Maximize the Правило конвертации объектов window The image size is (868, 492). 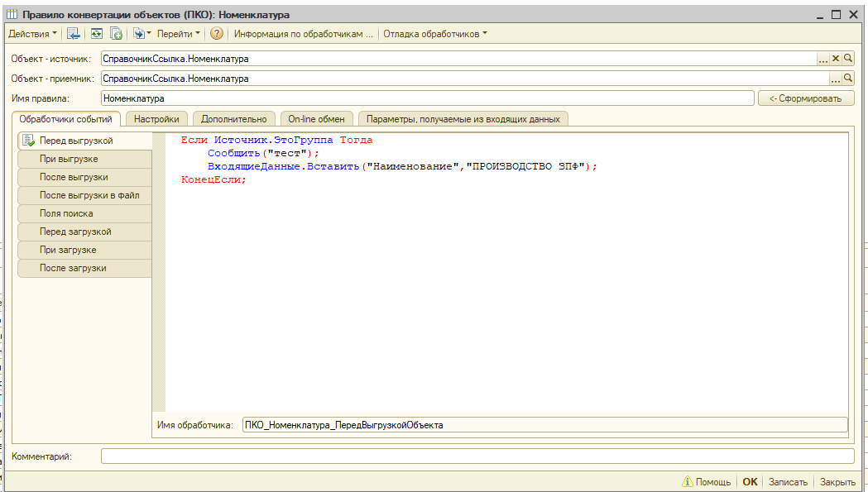coord(836,14)
